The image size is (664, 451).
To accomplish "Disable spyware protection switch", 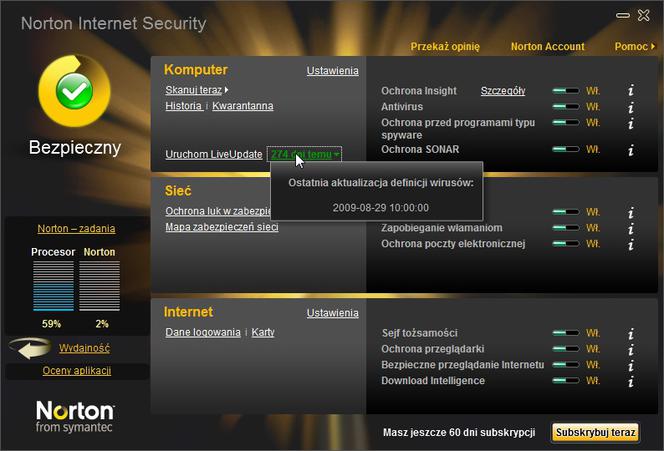I will coord(566,122).
